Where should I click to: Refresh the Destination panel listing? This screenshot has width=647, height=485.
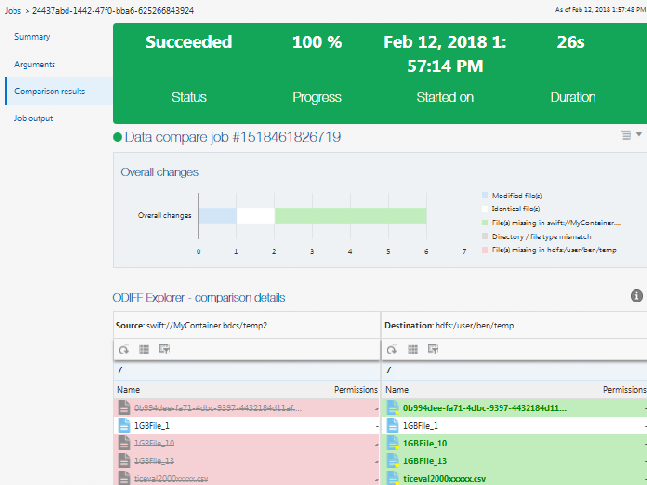[392, 350]
